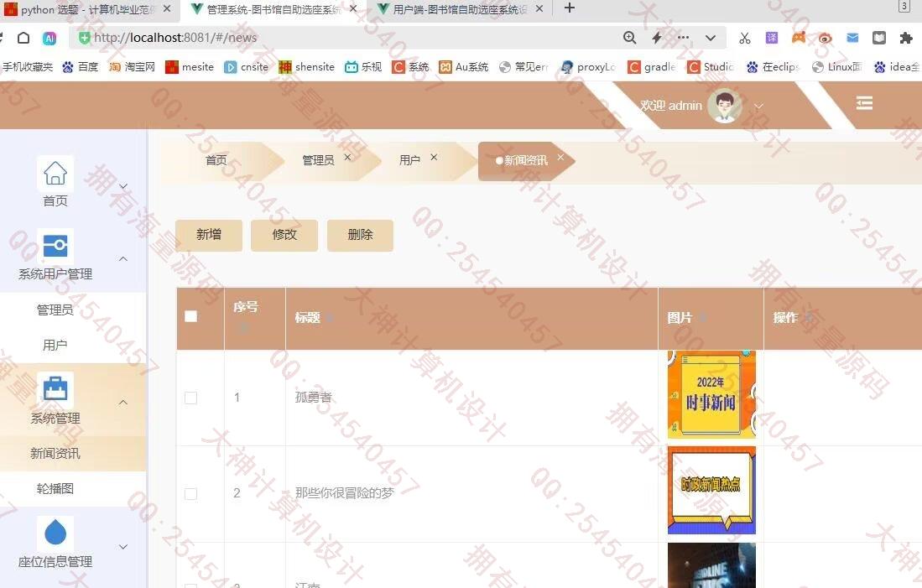Open the mesite bookmark

click(x=190, y=67)
